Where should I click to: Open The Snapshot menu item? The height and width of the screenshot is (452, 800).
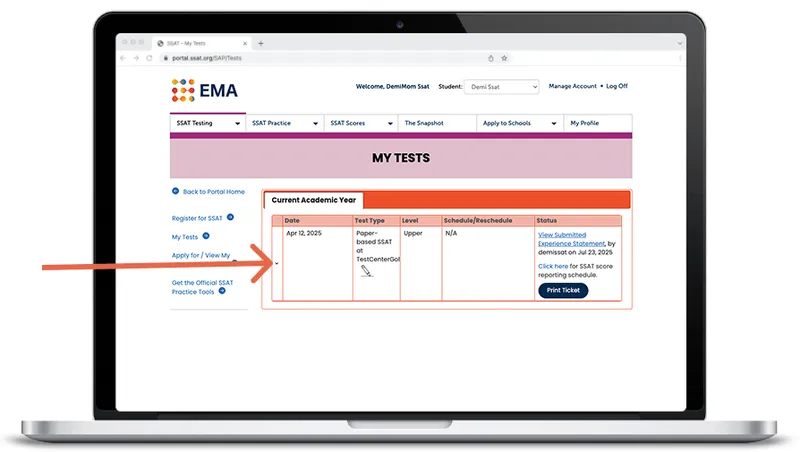[437, 123]
